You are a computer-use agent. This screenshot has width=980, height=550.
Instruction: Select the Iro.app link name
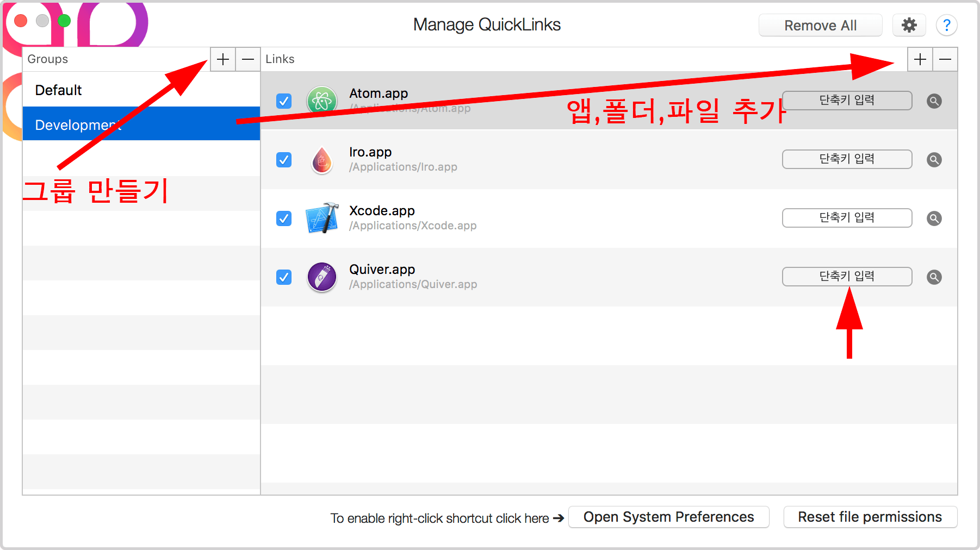coord(370,152)
